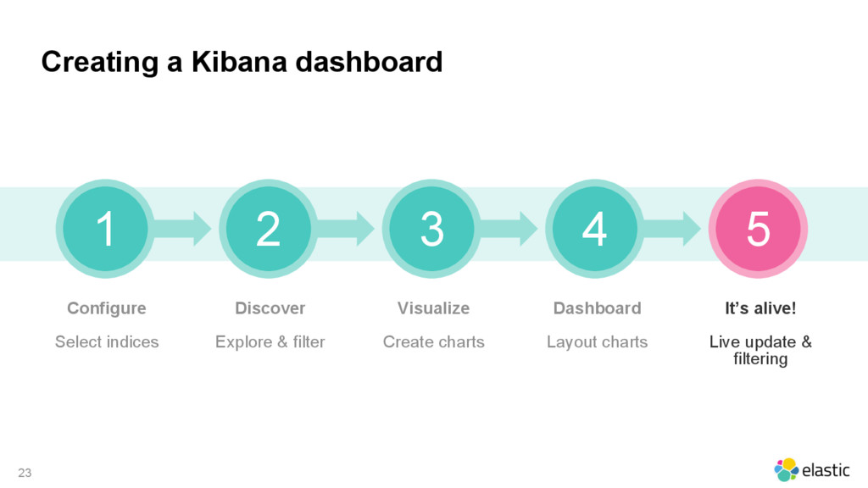The image size is (868, 488).
Task: Click the "Select indices" description
Action: pyautogui.click(x=107, y=342)
